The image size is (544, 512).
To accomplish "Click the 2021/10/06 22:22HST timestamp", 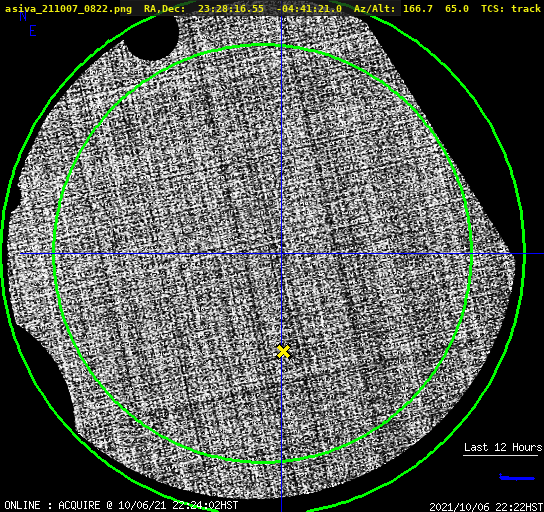I will tap(486, 506).
